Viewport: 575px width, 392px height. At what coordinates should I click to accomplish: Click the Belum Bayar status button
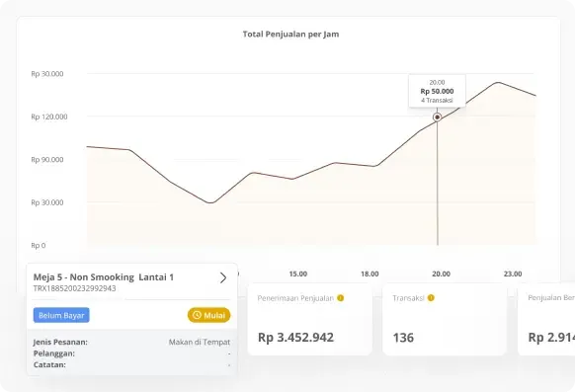click(61, 315)
